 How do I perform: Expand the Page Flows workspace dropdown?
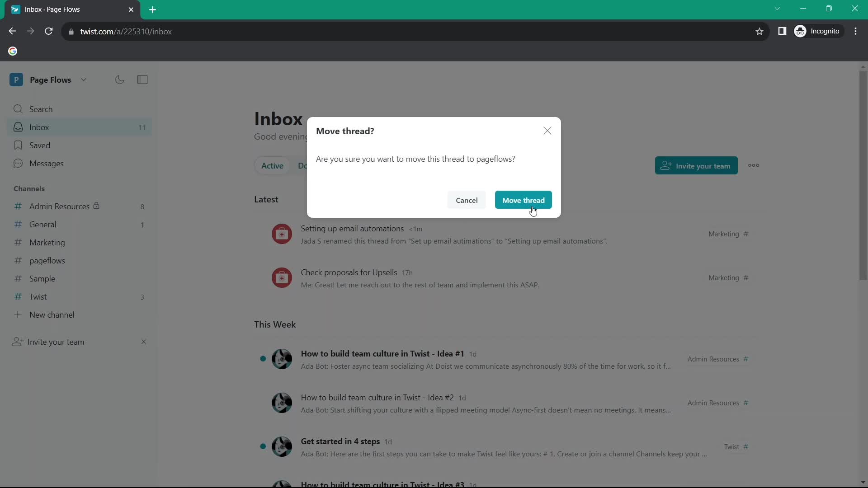pyautogui.click(x=84, y=79)
